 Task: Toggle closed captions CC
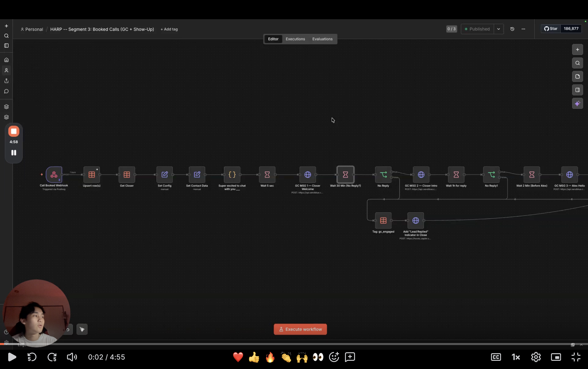pyautogui.click(x=496, y=357)
